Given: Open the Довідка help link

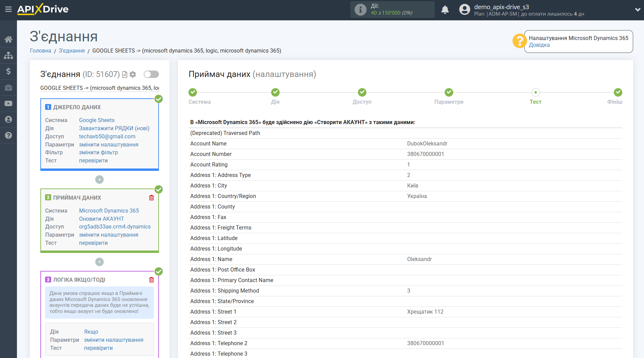Looking at the screenshot, I should tap(539, 45).
